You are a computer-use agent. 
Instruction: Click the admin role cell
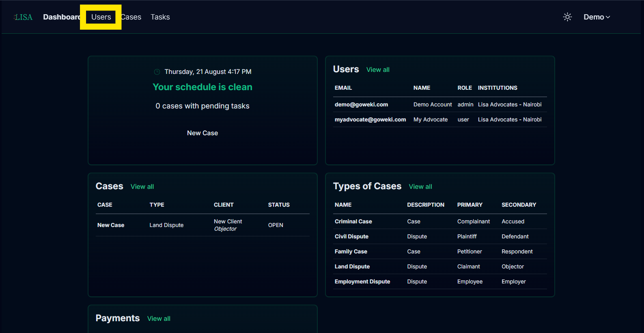pos(465,105)
